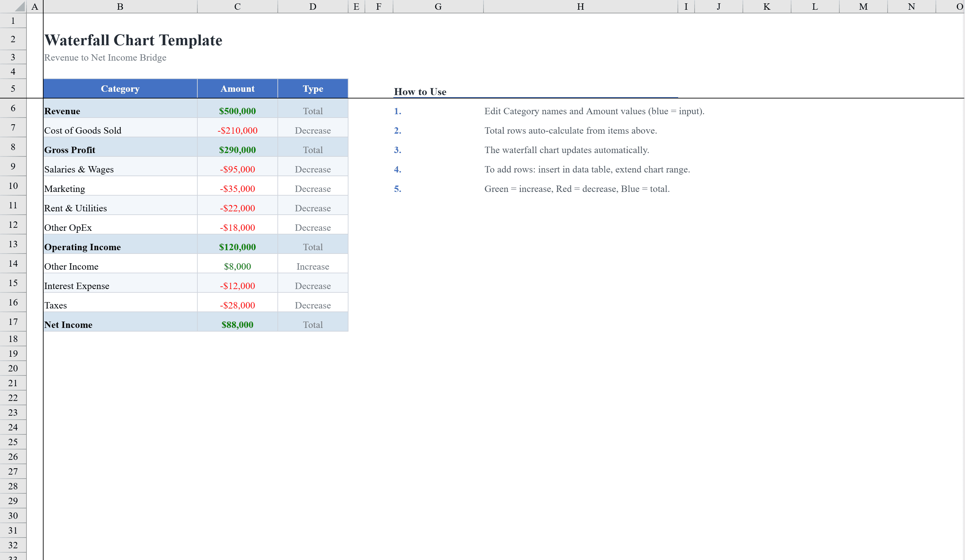Select the How to Use heading cell
Viewport: 965px width, 560px height.
point(420,91)
